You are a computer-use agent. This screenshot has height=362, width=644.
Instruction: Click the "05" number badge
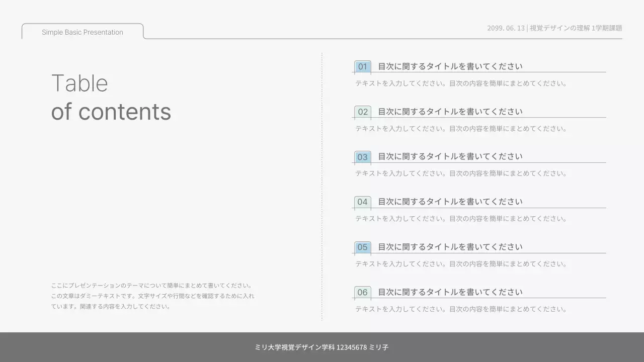click(x=362, y=247)
